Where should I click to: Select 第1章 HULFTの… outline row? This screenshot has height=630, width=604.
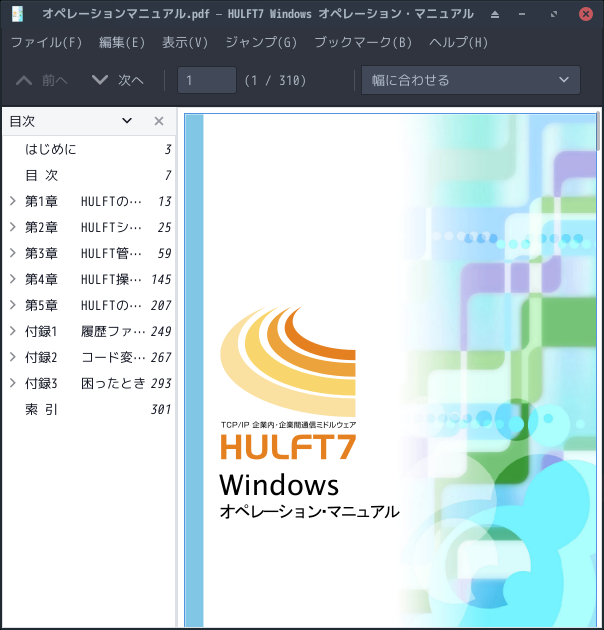click(x=90, y=201)
